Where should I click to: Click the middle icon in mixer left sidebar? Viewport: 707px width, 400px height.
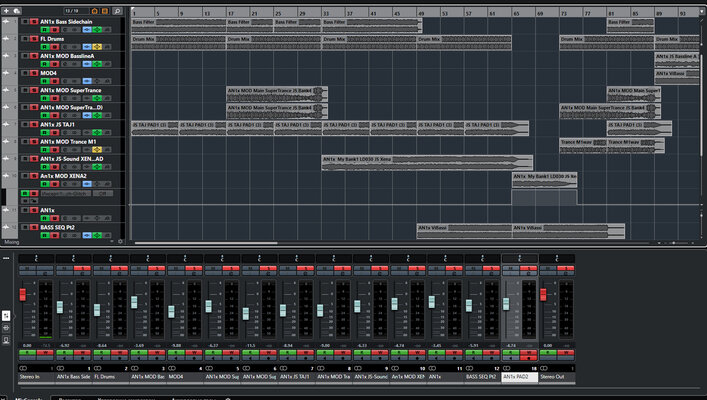6,328
